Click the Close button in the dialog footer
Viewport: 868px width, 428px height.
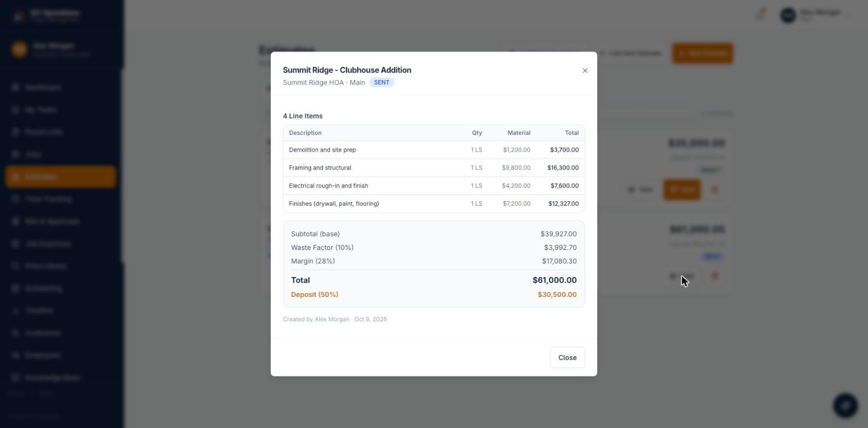567,358
